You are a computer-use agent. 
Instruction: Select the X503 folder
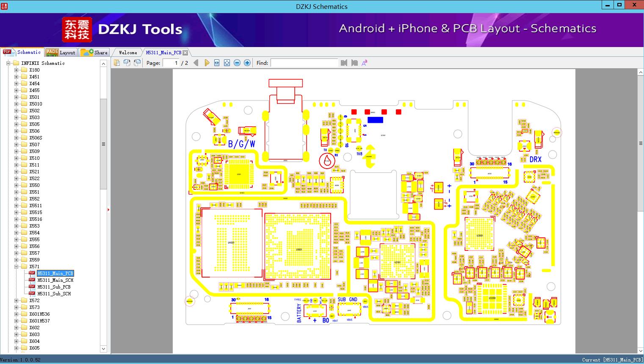tap(34, 117)
